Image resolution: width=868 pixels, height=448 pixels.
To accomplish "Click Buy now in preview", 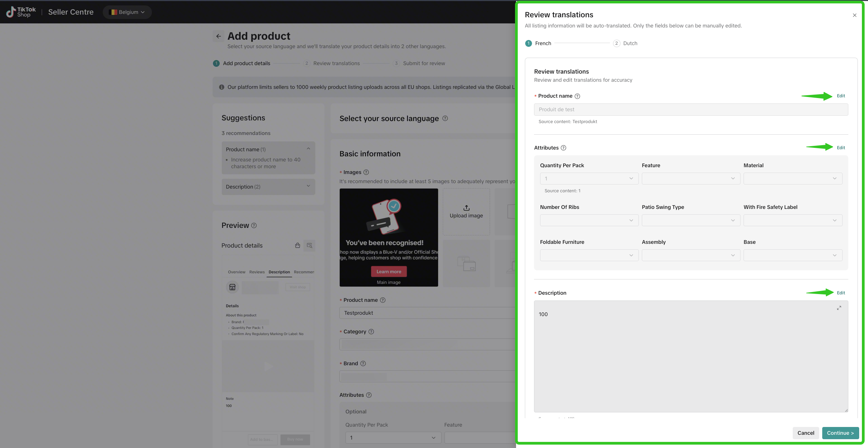I will click(295, 440).
